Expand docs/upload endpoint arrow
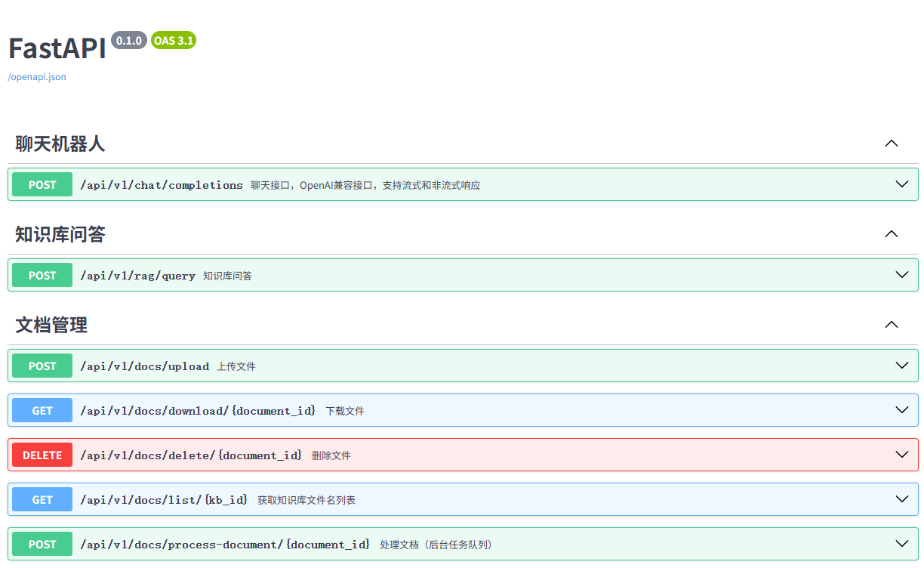This screenshot has height=568, width=924. 901,366
